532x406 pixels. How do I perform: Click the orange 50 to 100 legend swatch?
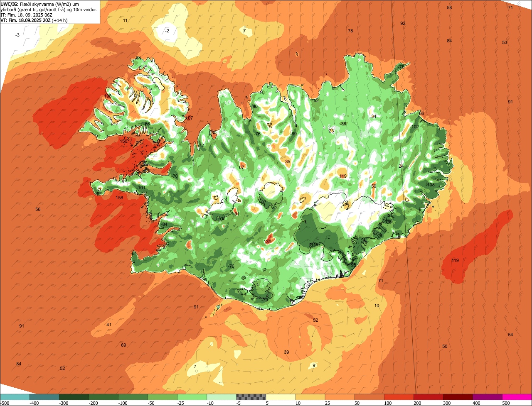click(369, 397)
